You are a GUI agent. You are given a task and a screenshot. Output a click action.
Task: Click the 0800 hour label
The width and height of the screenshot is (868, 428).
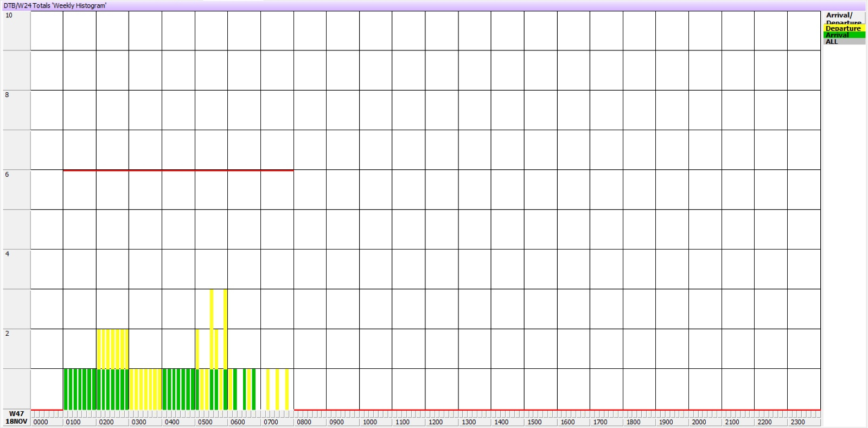coord(304,422)
